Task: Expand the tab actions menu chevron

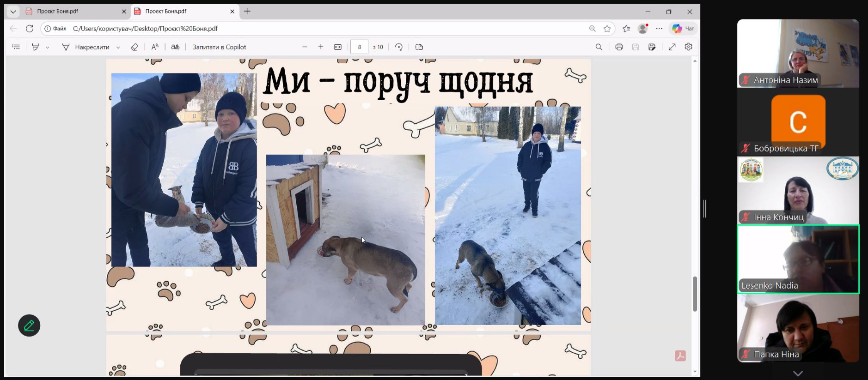Action: click(13, 12)
